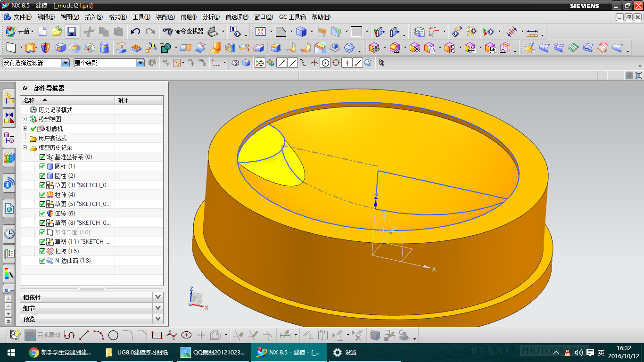Click the Move Face icon
This screenshot has width=644, height=362.
click(x=374, y=48)
